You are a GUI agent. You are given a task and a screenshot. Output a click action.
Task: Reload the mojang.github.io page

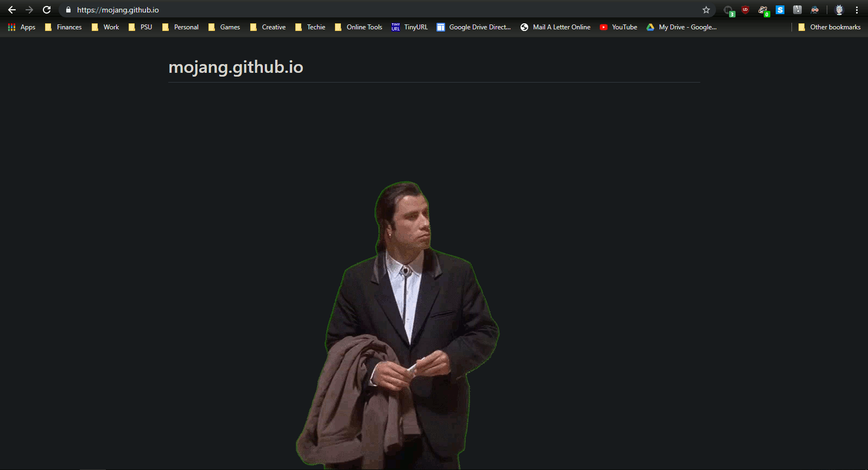coord(47,10)
